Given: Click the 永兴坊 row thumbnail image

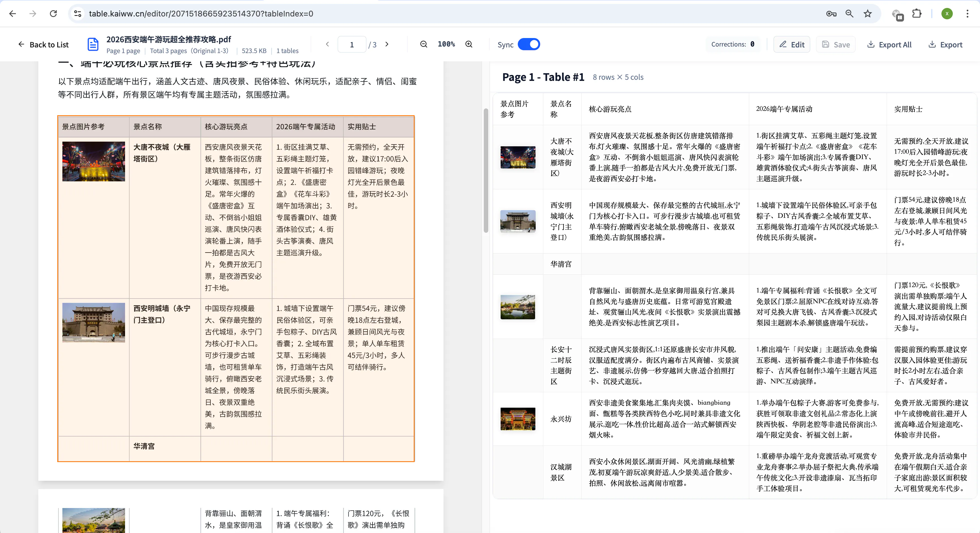Looking at the screenshot, I should point(518,419).
